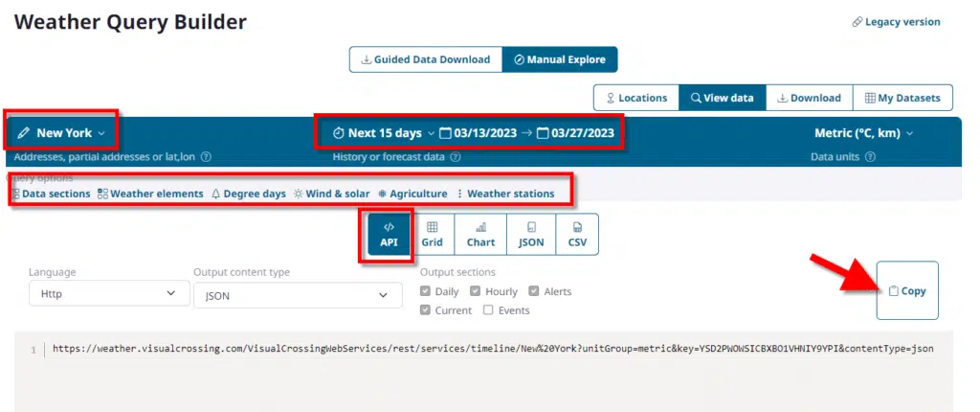Expand the Output content type JSON dropdown
This screenshot has width=980, height=412.
coord(297,295)
